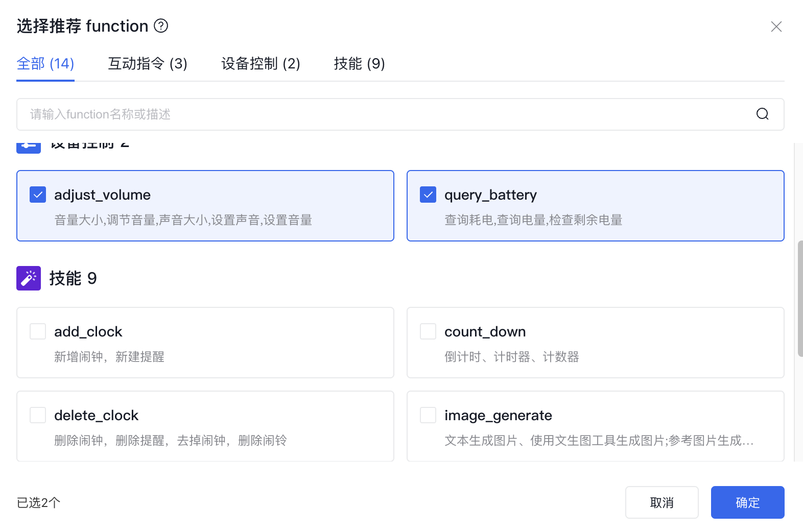803x532 pixels.
Task: Tick the count_down checkbox
Action: (428, 331)
